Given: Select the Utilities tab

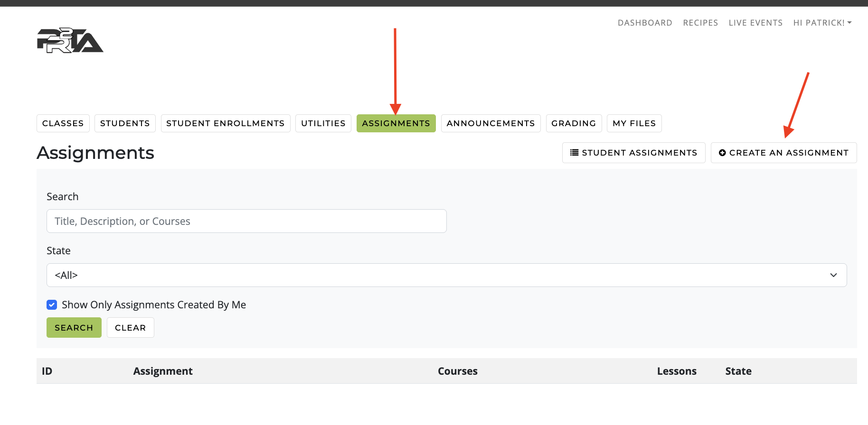Looking at the screenshot, I should click(x=323, y=123).
